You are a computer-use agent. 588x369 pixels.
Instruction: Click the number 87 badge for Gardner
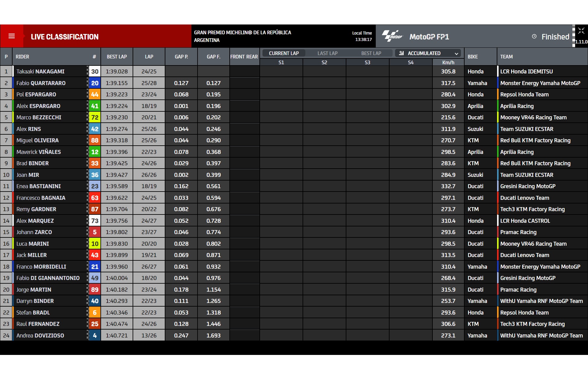pyautogui.click(x=95, y=209)
